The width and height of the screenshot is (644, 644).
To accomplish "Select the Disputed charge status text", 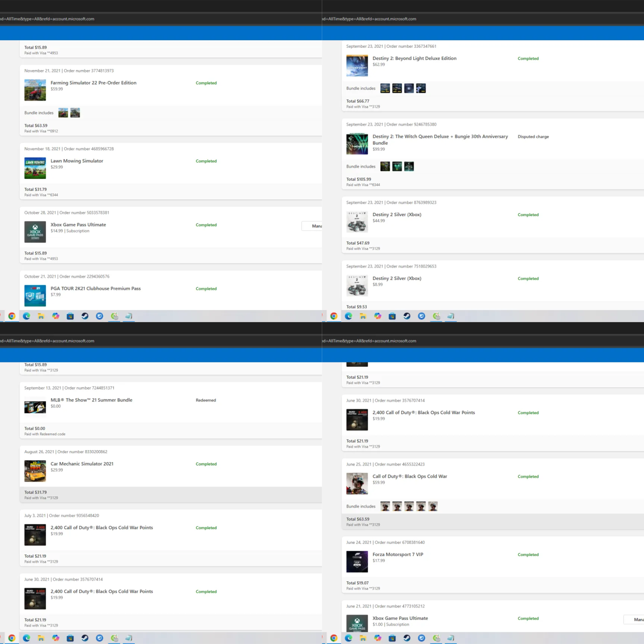I will (x=533, y=136).
